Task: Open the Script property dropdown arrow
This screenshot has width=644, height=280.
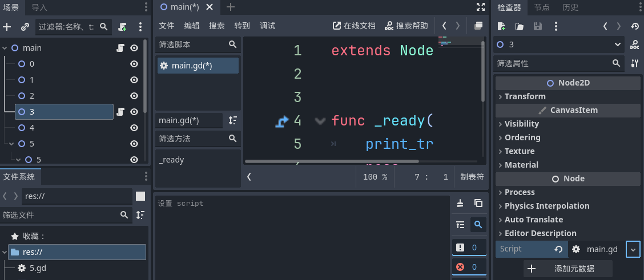Action: click(x=633, y=249)
